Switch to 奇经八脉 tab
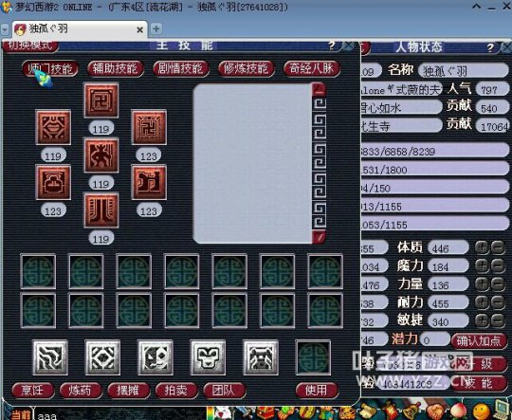 312,69
